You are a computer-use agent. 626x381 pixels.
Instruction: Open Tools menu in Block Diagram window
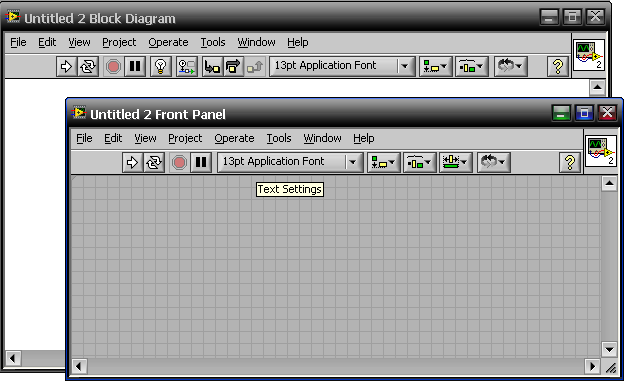pos(213,42)
